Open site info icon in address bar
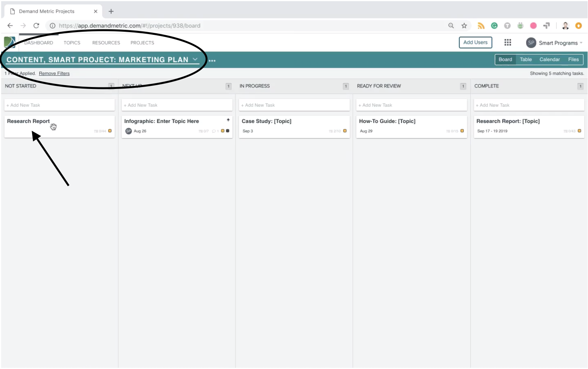Viewport: 588px width, 369px height. [53, 26]
